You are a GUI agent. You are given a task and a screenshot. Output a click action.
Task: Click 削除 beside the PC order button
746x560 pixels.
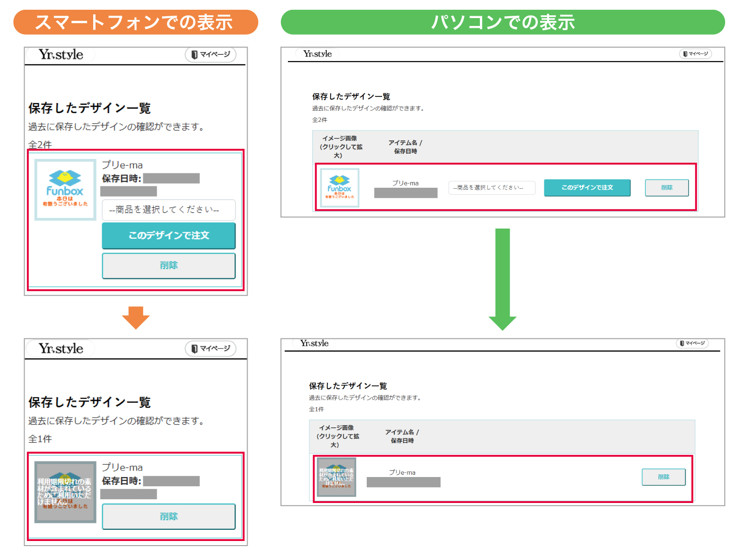[667, 188]
